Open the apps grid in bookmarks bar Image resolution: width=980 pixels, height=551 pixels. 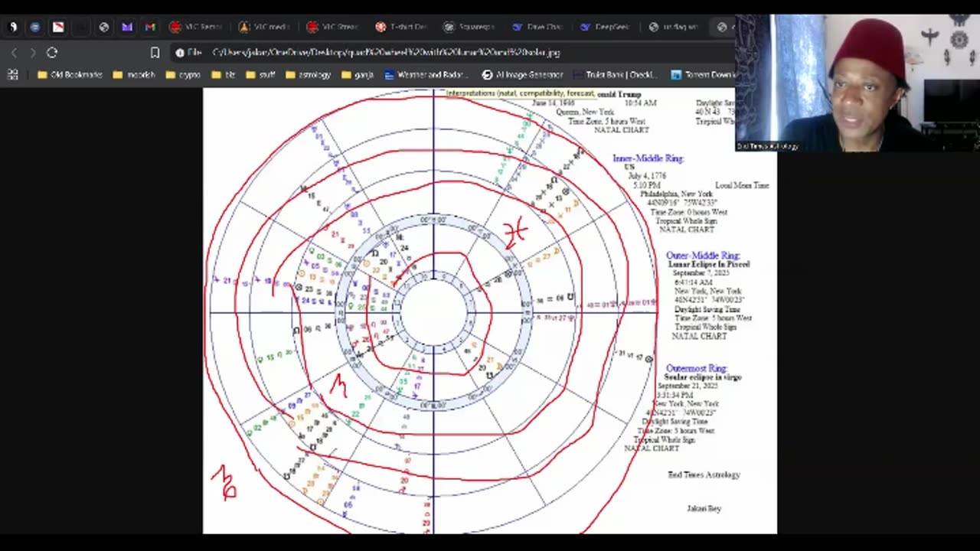[x=12, y=75]
